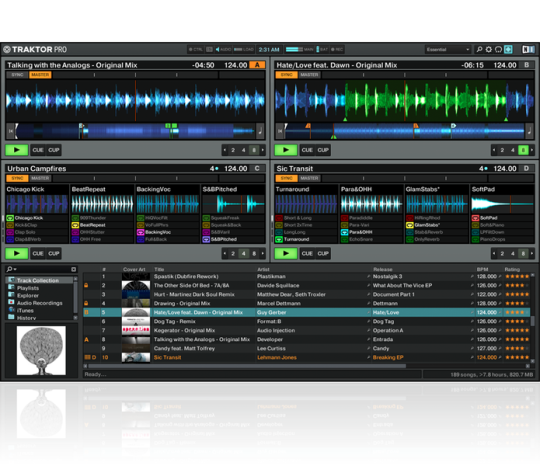
Task: Disable SYNC on Deck C
Action: (x=17, y=178)
